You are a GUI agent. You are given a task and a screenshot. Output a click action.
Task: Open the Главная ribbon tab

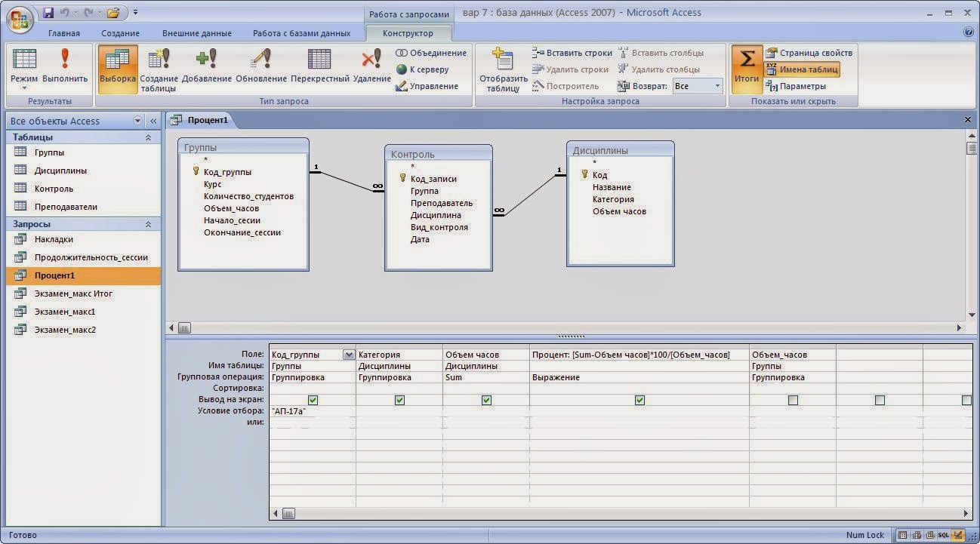point(64,33)
